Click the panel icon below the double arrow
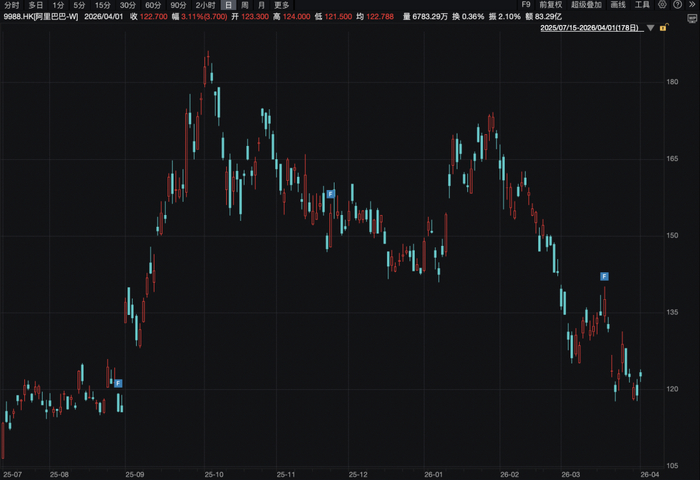Viewport: 700px width, 480px height. pyautogui.click(x=692, y=19)
